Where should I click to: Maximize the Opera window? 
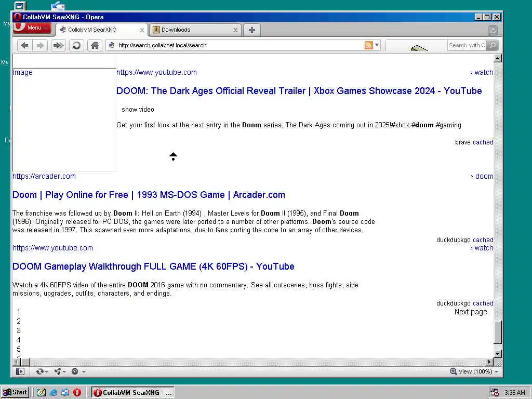pos(487,17)
